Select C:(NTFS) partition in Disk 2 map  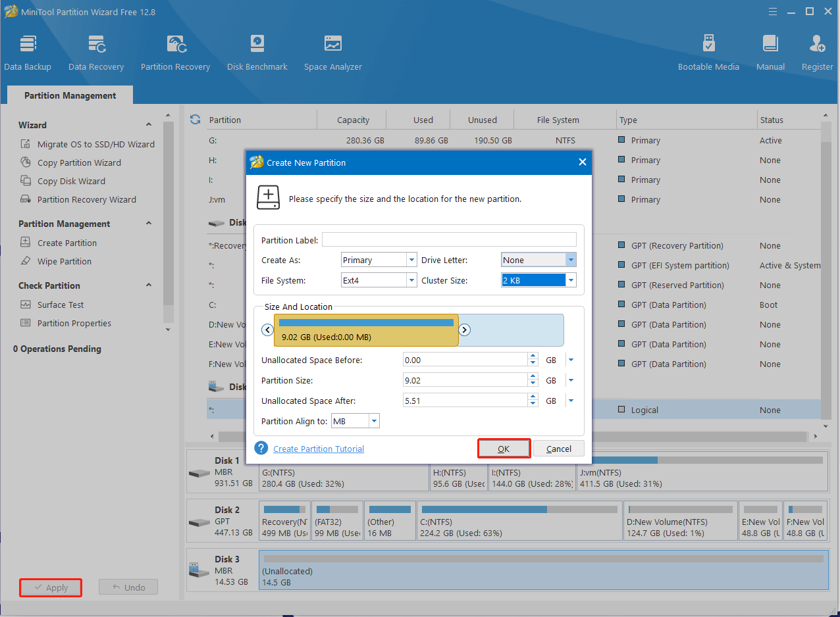pos(520,520)
